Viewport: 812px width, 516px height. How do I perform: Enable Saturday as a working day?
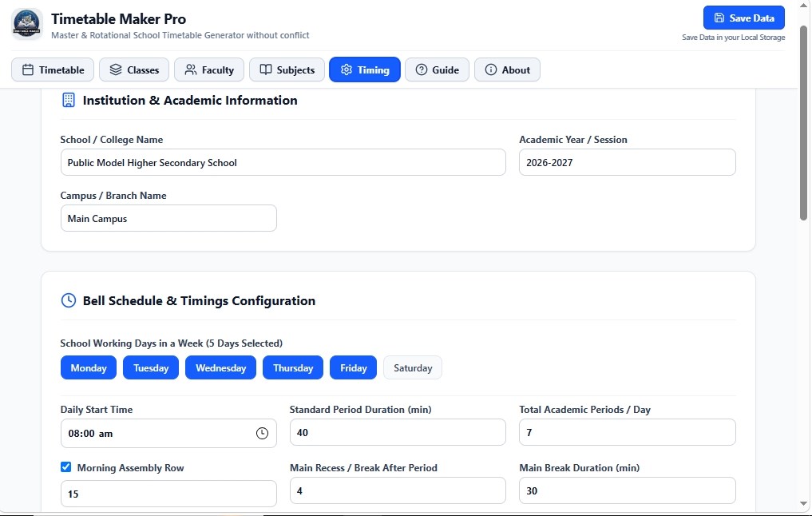[413, 368]
